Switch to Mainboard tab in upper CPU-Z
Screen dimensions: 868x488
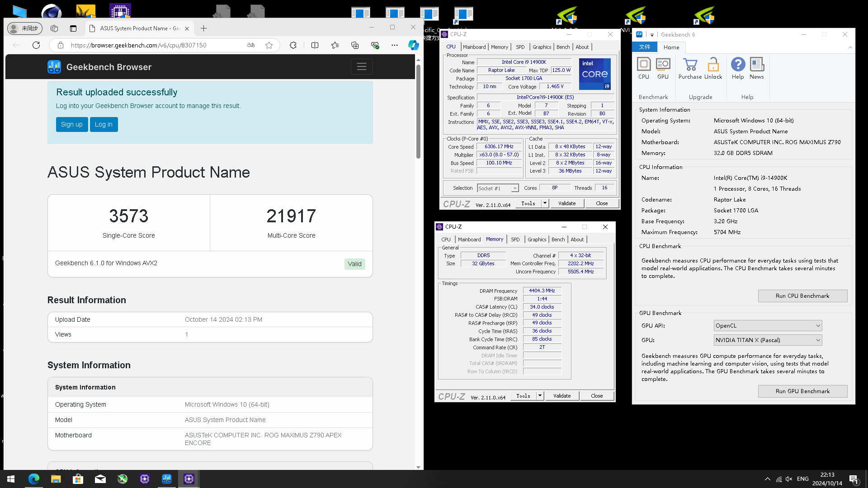[474, 47]
